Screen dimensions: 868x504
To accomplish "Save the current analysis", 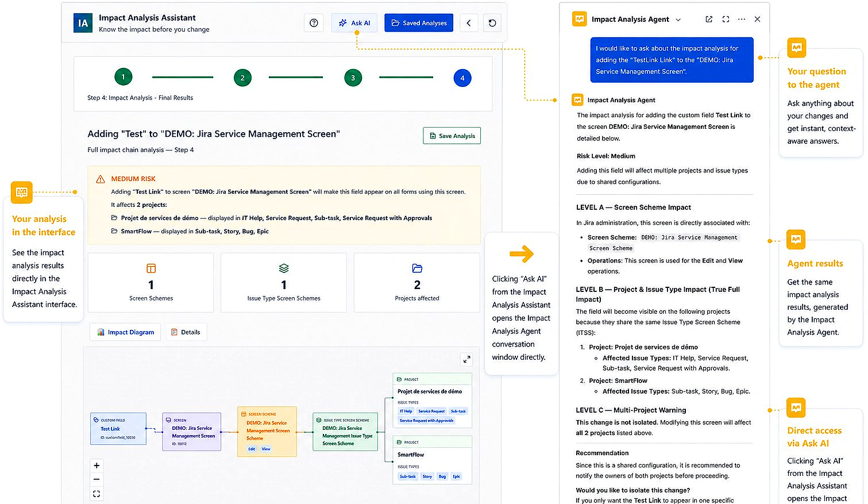I will click(x=452, y=136).
